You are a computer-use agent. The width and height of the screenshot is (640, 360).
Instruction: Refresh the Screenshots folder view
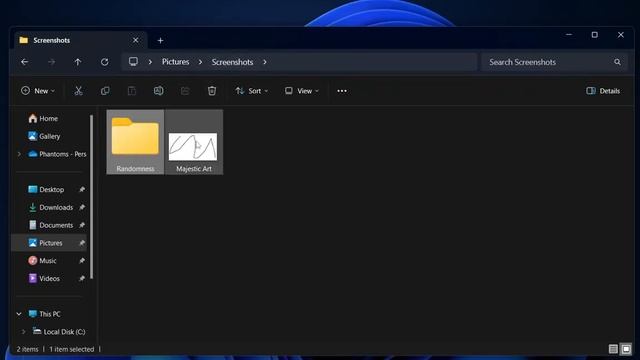pyautogui.click(x=104, y=62)
